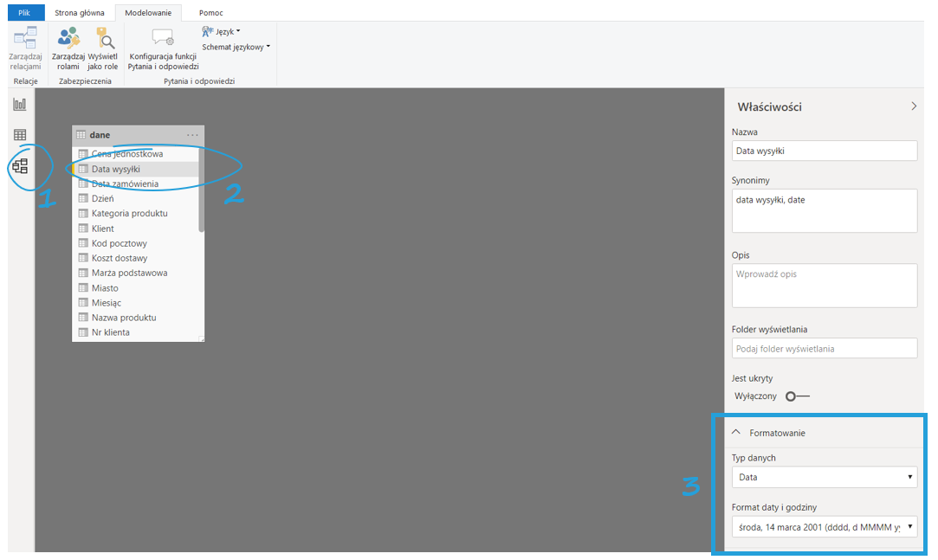Screen dimensions: 938x560
Task: Click the Opis description input field
Action: point(824,286)
